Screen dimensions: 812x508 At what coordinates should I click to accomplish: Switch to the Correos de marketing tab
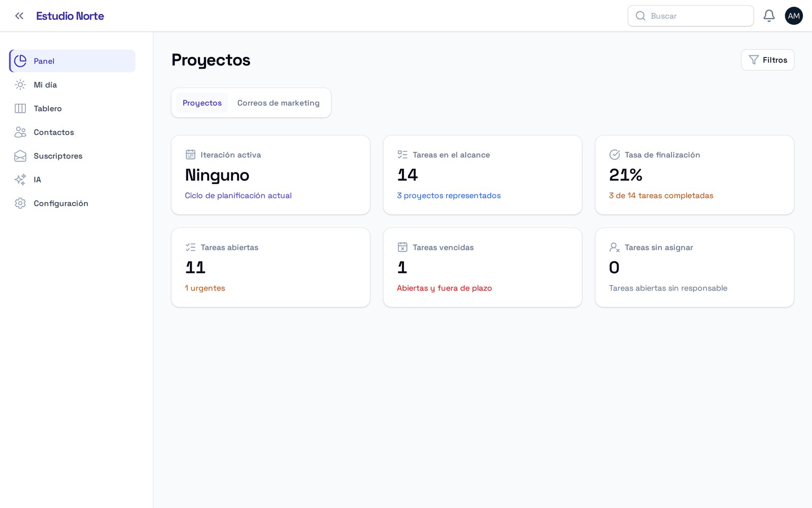[x=279, y=103]
